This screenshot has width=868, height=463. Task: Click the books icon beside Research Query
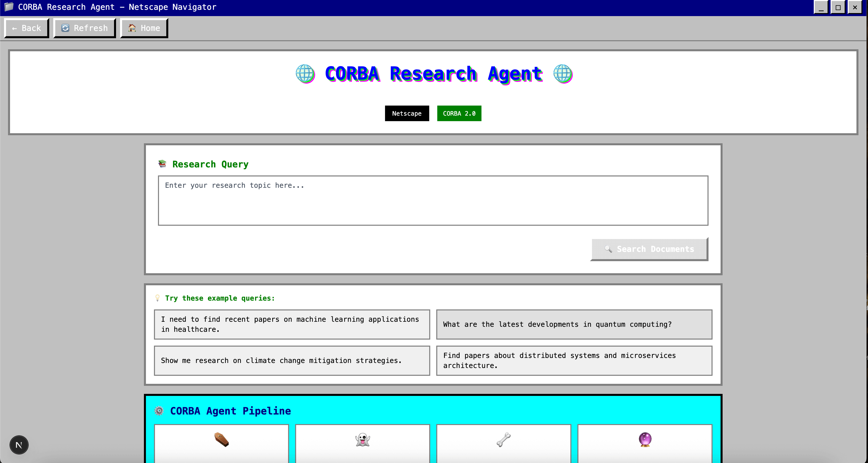click(x=162, y=164)
